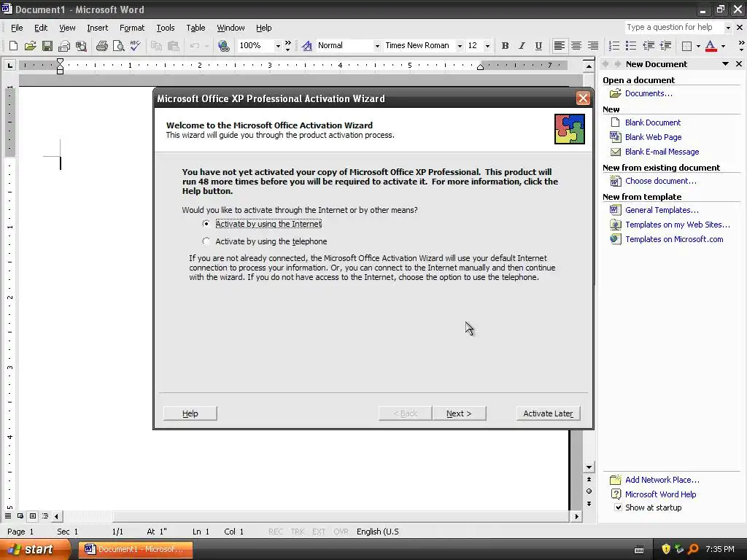Viewport: 747px width, 560px height.
Task: Align text left
Action: [x=560, y=46]
